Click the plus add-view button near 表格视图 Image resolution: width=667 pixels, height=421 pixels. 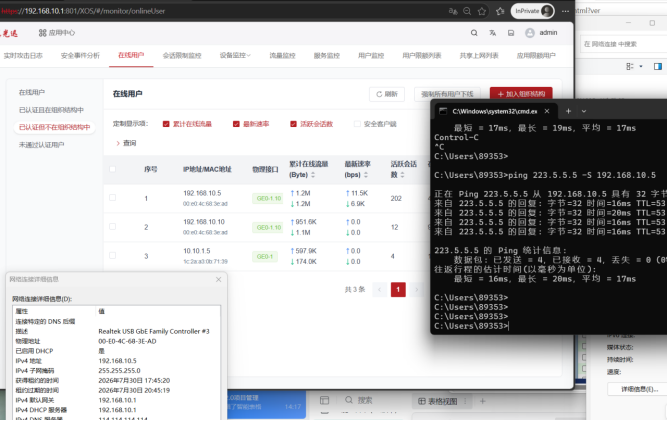click(482, 401)
